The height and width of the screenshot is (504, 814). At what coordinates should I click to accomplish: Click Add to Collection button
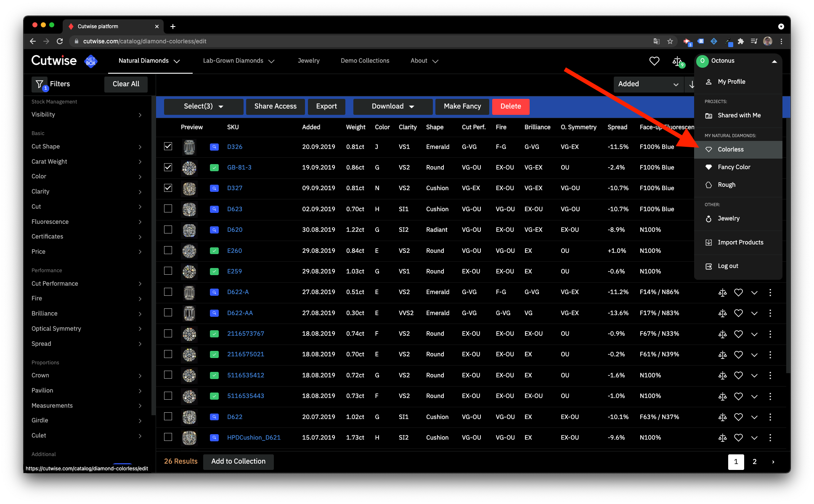click(x=238, y=462)
